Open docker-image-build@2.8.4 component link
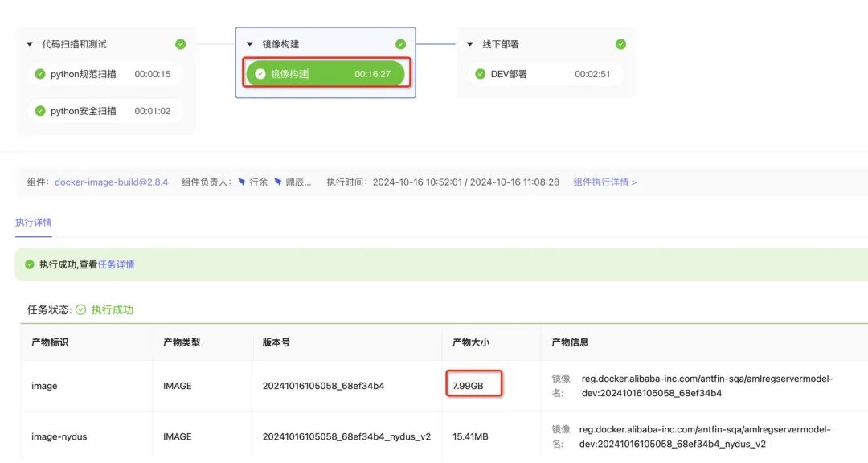 (x=111, y=182)
